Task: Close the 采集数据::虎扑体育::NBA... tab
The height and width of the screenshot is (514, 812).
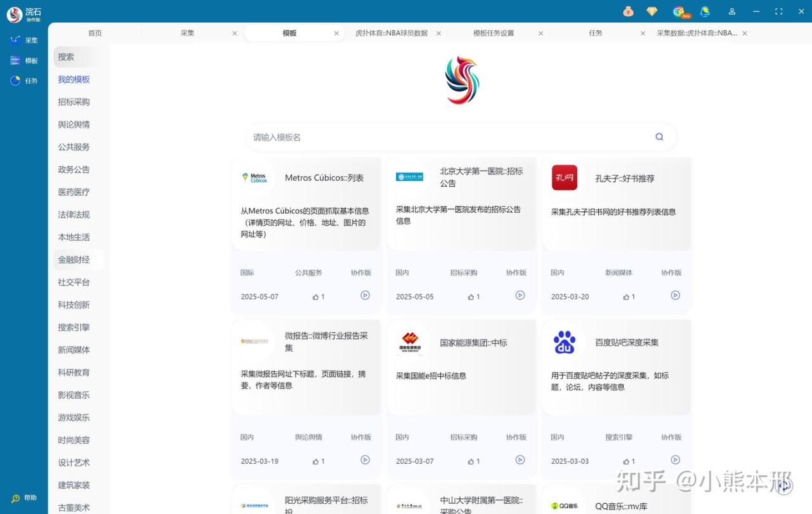Action: click(745, 34)
